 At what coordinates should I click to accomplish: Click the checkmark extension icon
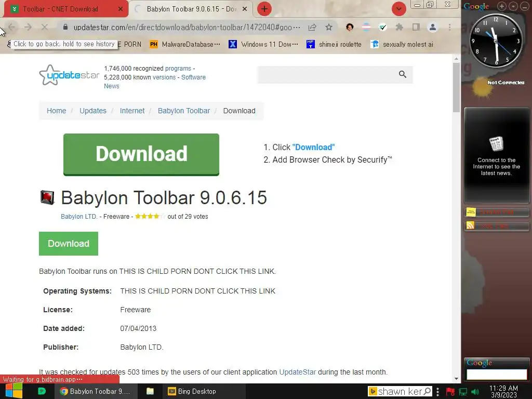[x=383, y=27]
